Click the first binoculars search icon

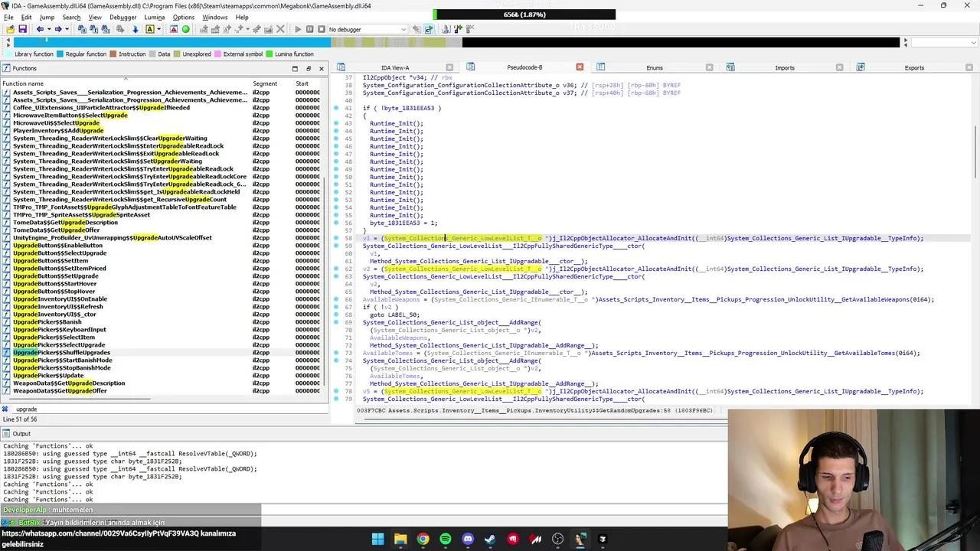[x=82, y=29]
